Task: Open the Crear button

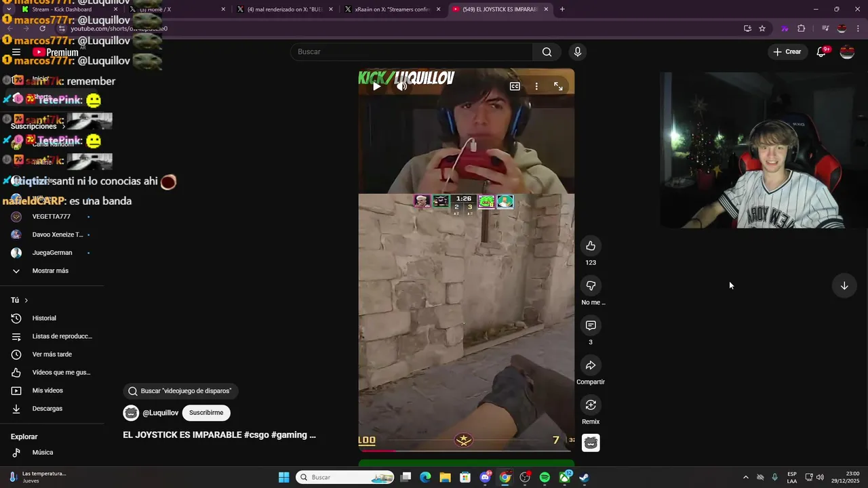Action: (x=787, y=52)
